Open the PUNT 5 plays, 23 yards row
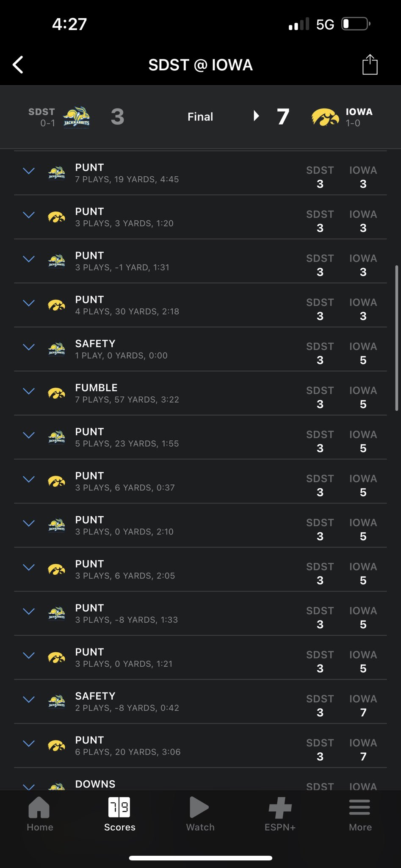This screenshot has height=868, width=401. (200, 437)
